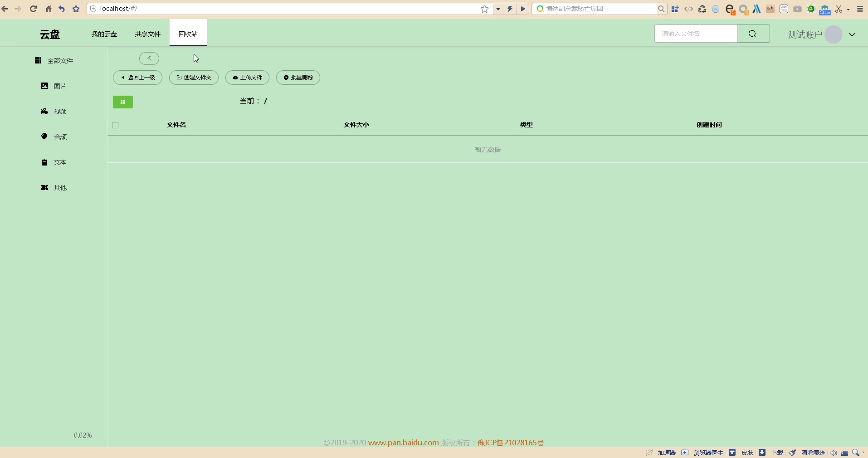Image resolution: width=868 pixels, height=458 pixels.
Task: Bookmark page with address bar star
Action: pyautogui.click(x=485, y=9)
